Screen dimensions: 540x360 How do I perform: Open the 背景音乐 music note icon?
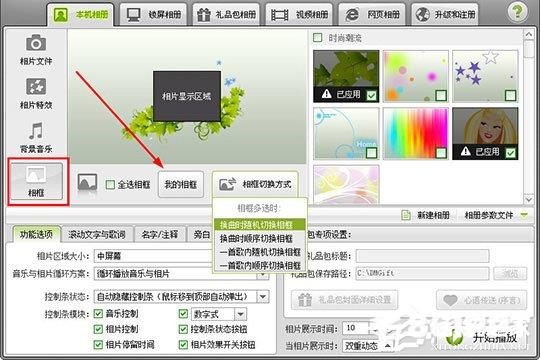[36, 131]
